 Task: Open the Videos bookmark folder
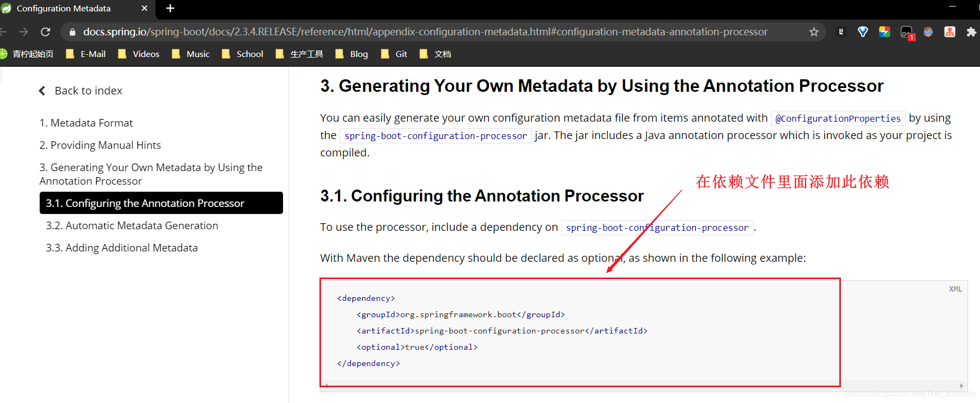(139, 54)
